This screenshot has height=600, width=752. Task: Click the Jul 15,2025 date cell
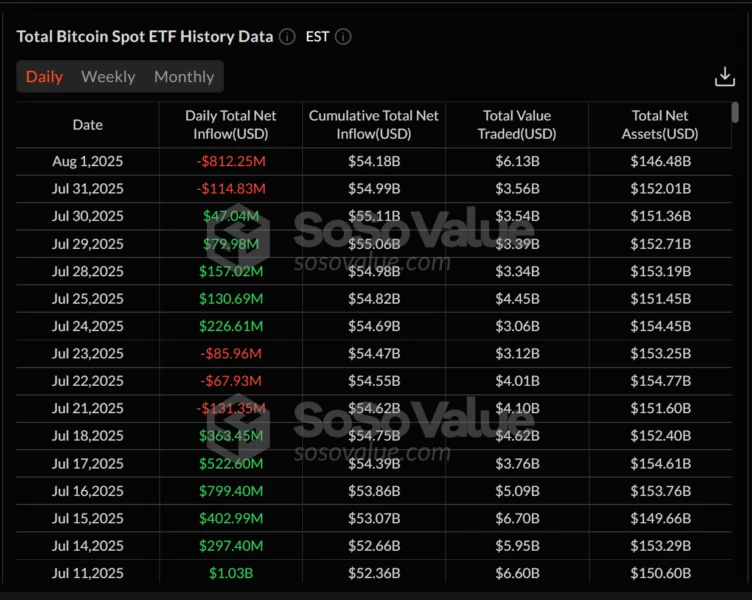pos(87,518)
